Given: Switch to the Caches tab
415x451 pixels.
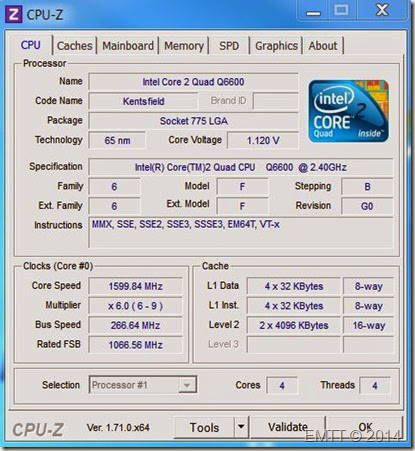Looking at the screenshot, I should click(74, 46).
